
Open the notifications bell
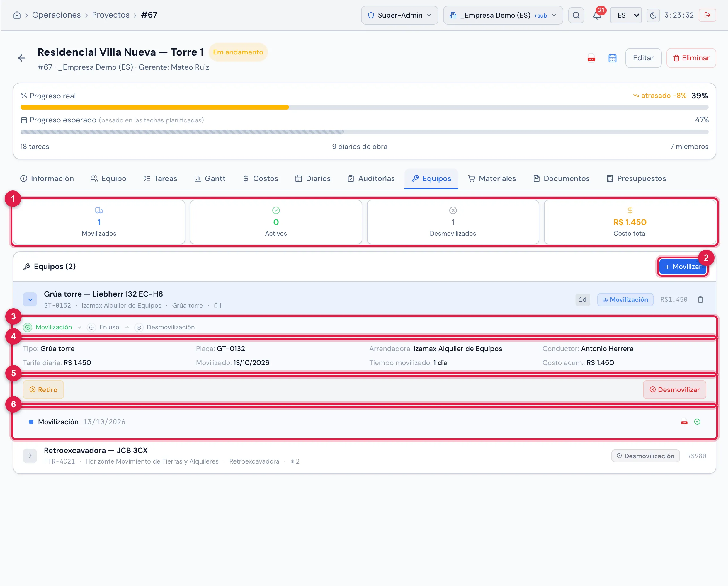pyautogui.click(x=597, y=15)
